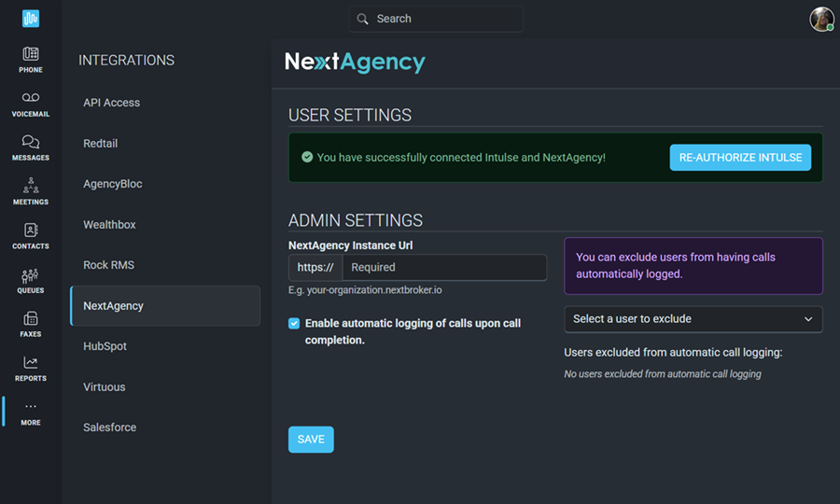Select Wealthbox integration
Screen dimensions: 840x504
[165, 224]
